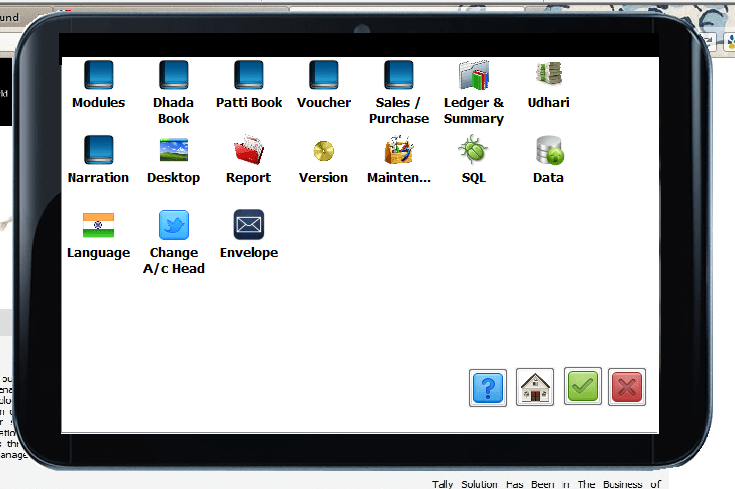Open Change A/c Head icon
The width and height of the screenshot is (735, 489).
point(173,225)
